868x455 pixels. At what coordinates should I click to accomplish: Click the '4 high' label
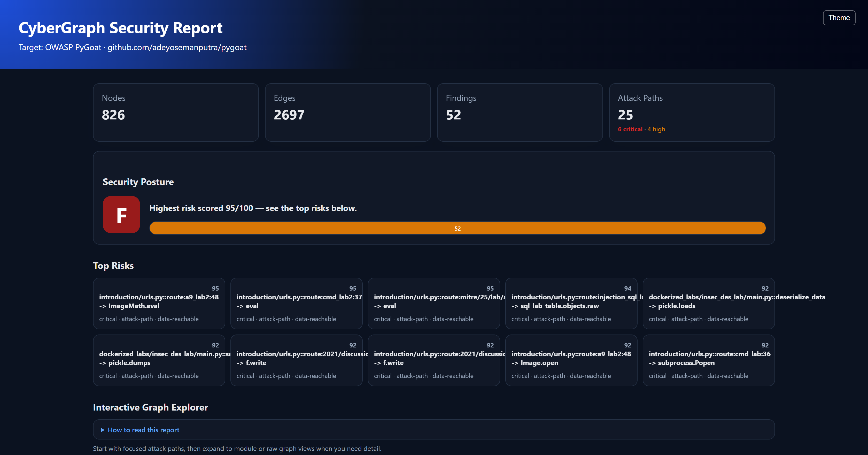click(x=656, y=129)
